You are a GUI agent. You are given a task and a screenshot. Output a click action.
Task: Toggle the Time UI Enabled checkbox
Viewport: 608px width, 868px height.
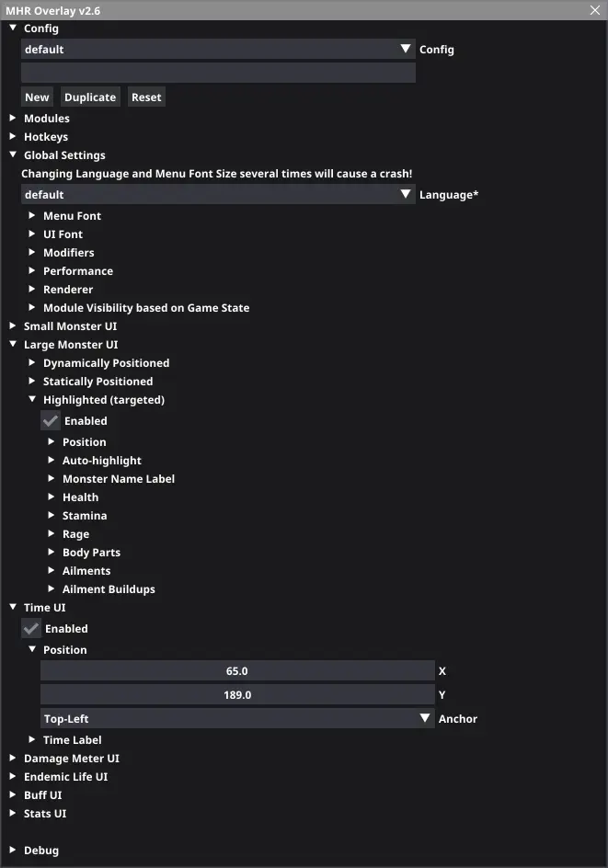[31, 629]
